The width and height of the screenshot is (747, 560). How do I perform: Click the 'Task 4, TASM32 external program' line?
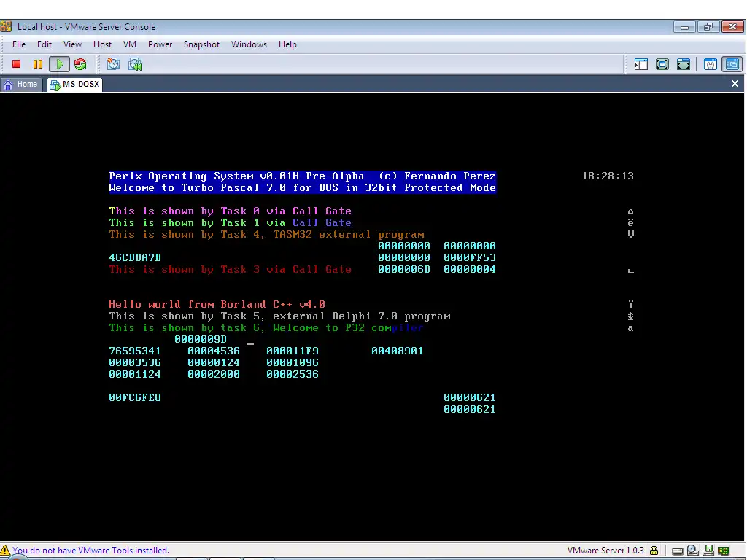point(266,234)
